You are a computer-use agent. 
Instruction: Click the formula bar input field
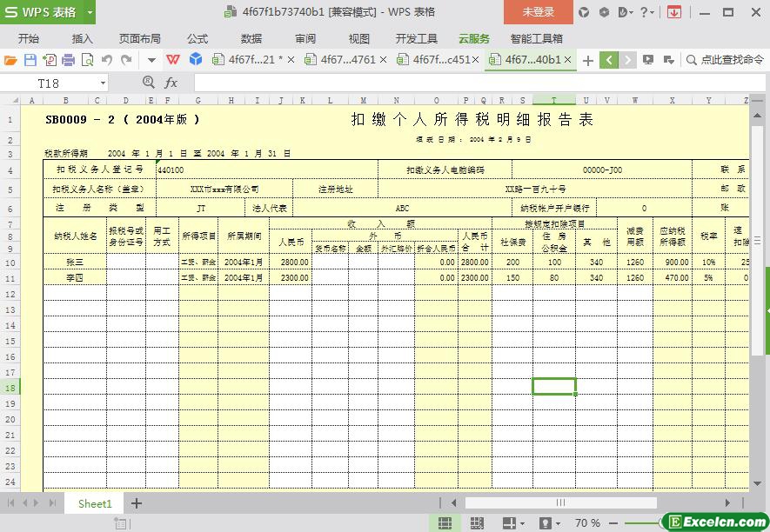click(470, 83)
